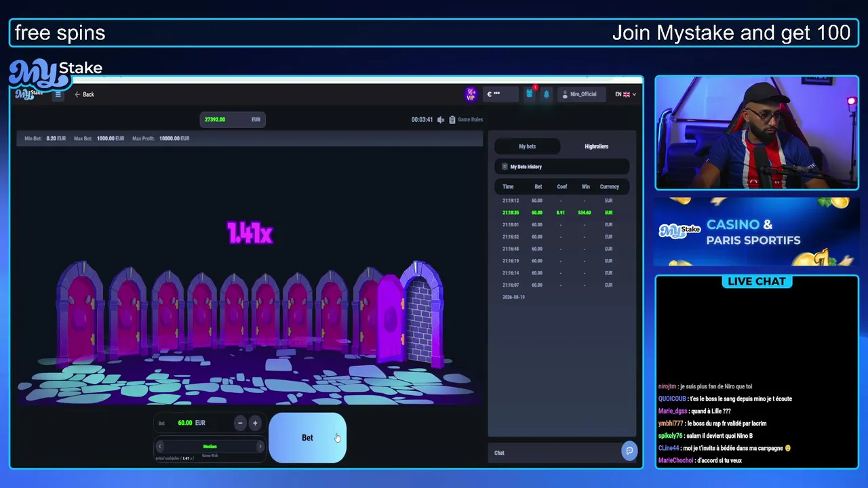Click the Min Bet 0.20 EUR text
The height and width of the screenshot is (488, 868).
[45, 138]
